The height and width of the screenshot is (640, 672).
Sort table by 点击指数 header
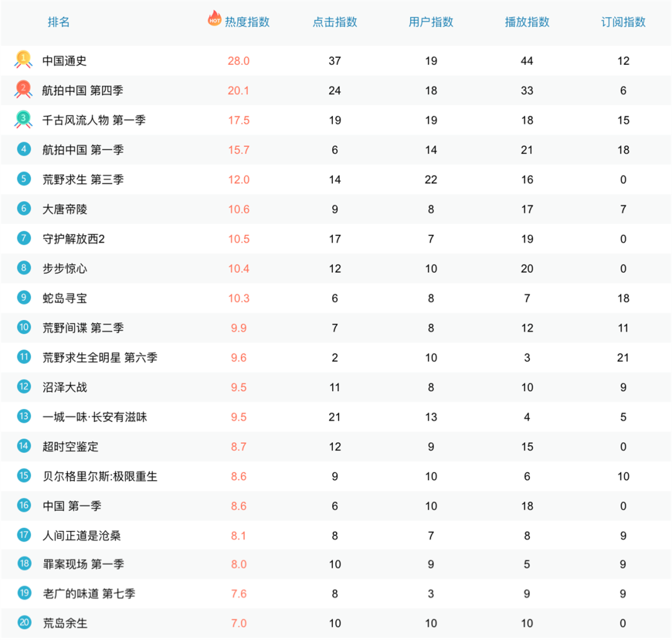tap(335, 22)
